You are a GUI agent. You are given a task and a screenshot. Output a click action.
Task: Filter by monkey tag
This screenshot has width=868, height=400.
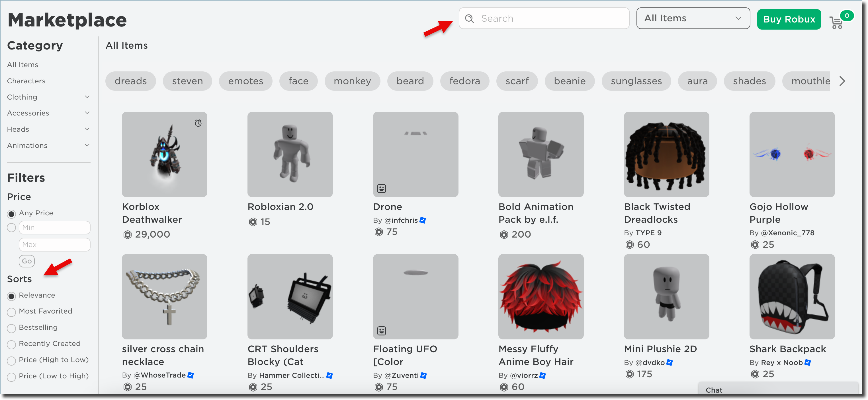point(353,81)
